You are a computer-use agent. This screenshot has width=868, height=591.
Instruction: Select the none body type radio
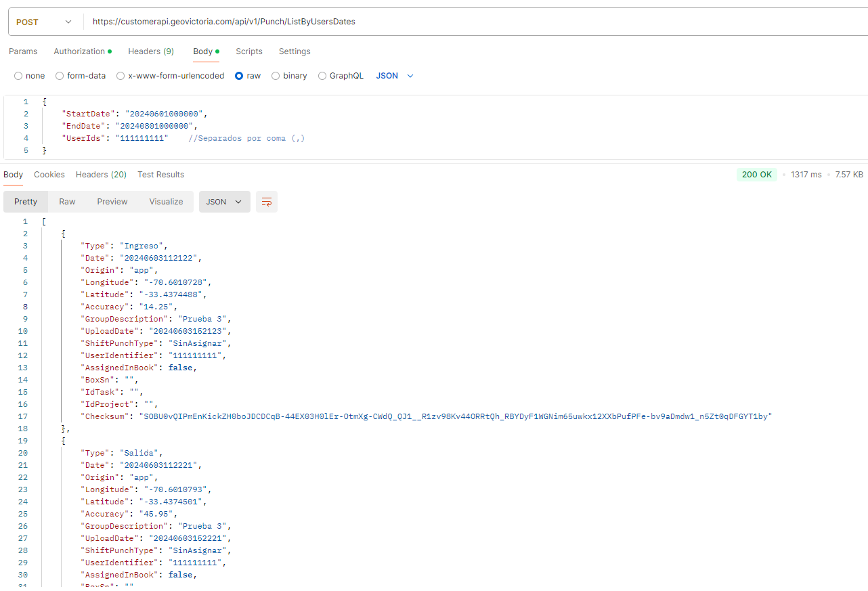[x=18, y=76]
